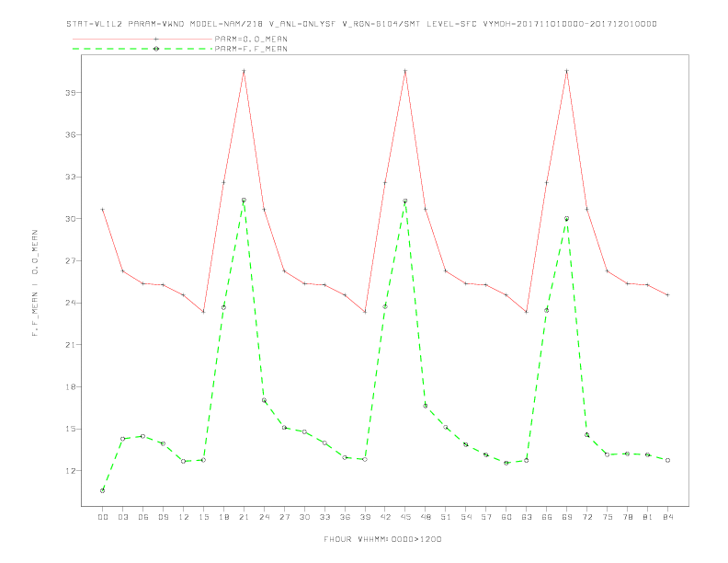728x563 pixels.
Task: Click the x-axis title FHOUR VHHMM:0000>1200
Action: pos(382,539)
